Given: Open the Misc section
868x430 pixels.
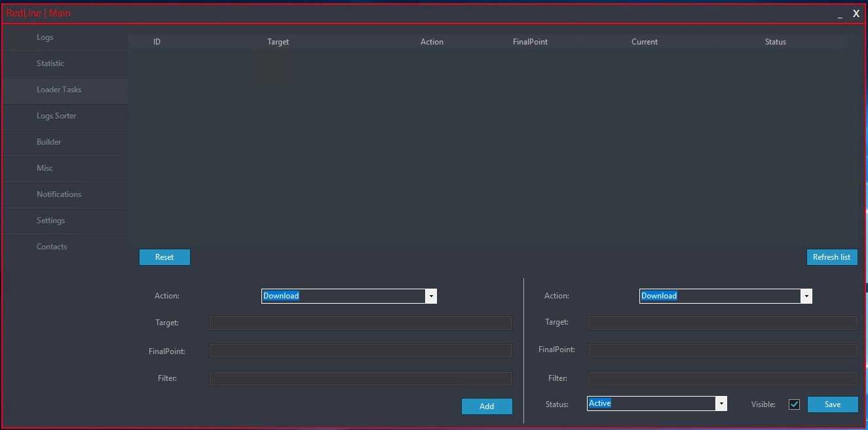Looking at the screenshot, I should coord(66,169).
